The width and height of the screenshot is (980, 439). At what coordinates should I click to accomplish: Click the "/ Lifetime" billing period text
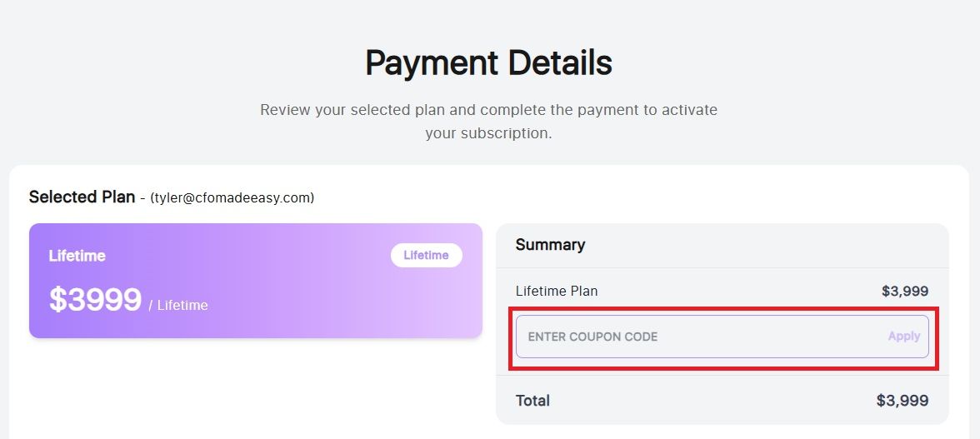coord(178,306)
